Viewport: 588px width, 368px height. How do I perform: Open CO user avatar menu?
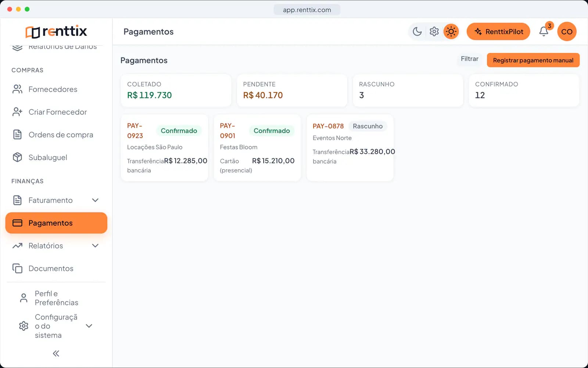tap(567, 32)
